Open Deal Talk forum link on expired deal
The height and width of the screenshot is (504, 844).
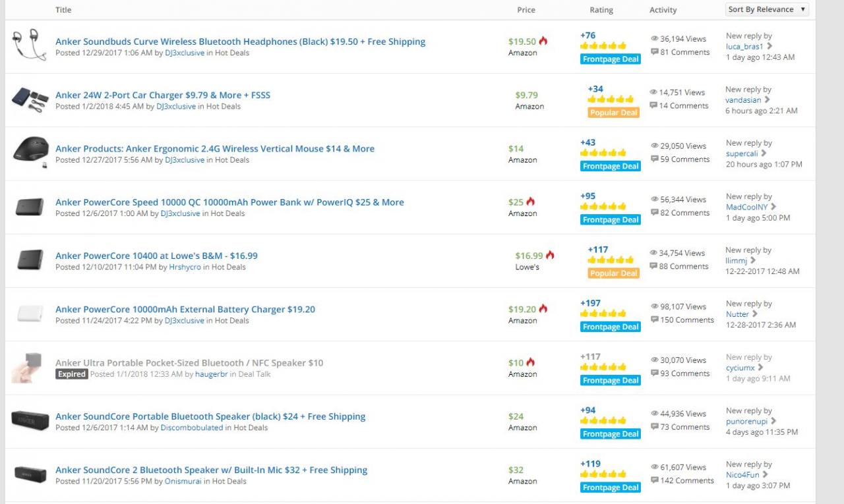click(x=253, y=374)
